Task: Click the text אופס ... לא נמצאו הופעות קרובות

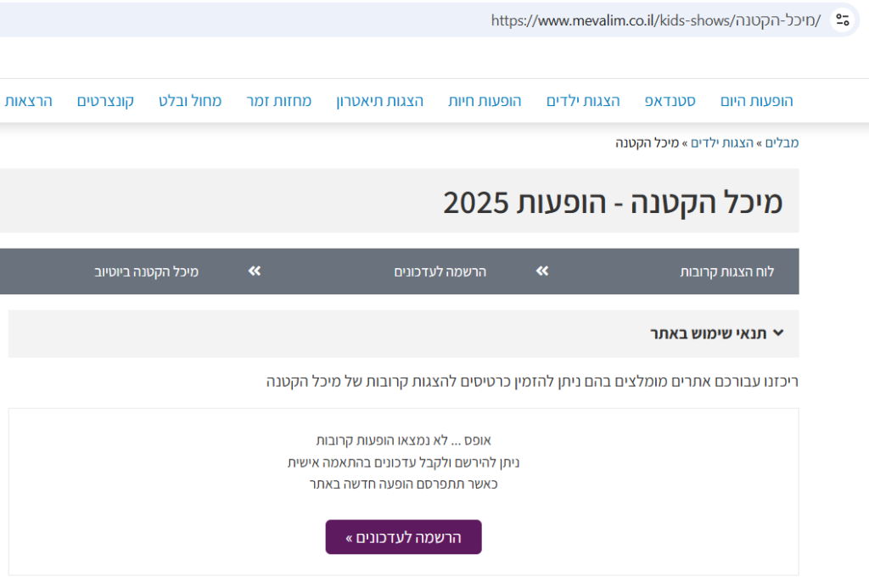Action: (403, 440)
